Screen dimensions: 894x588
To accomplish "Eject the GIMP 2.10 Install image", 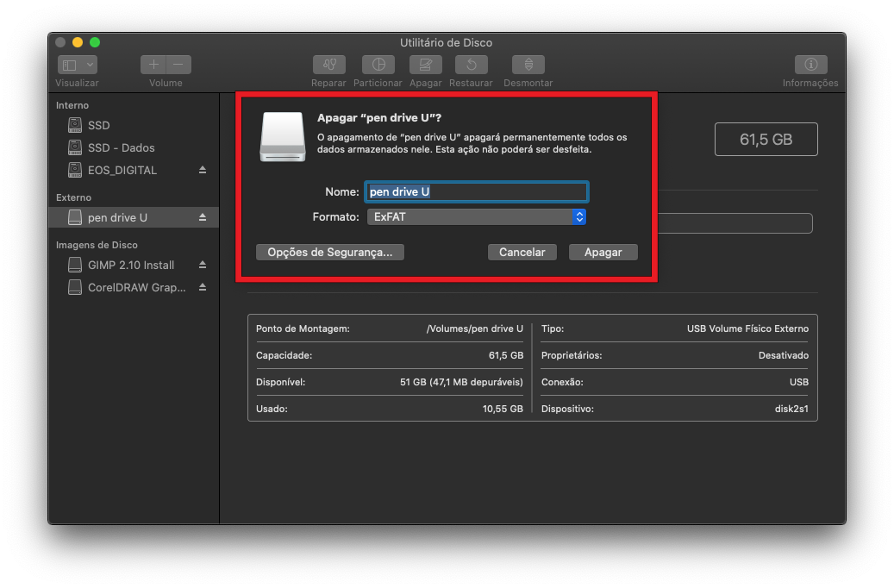I will point(203,265).
